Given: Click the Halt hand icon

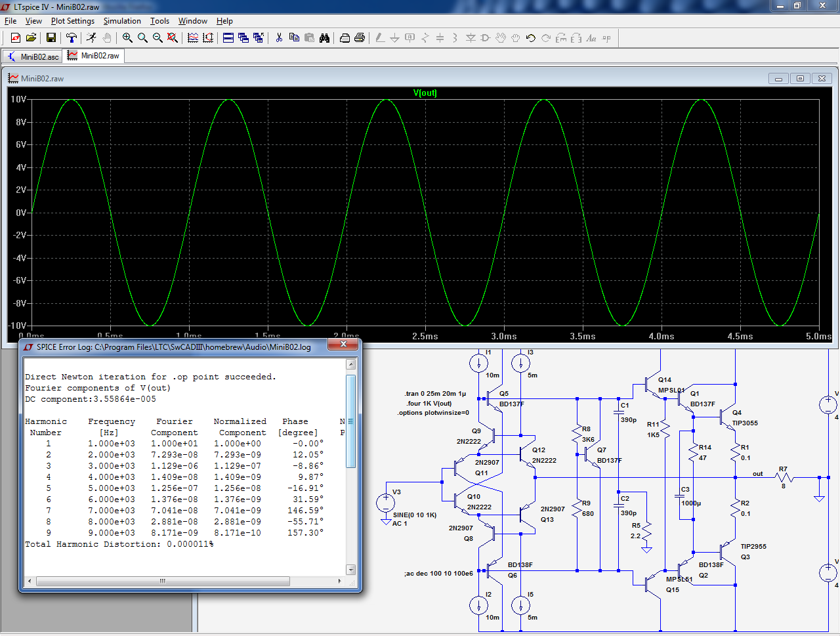Looking at the screenshot, I should [x=107, y=38].
